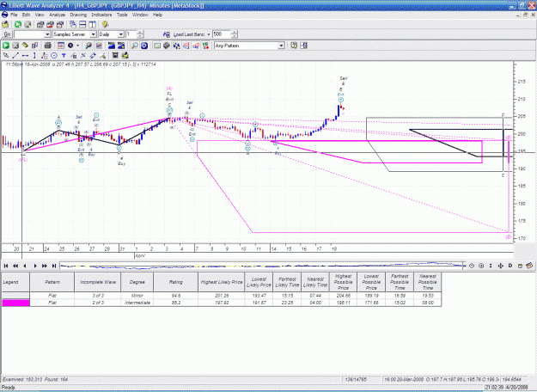Viewport: 537px width, 392px height.
Task: Open the Analyze menu
Action: (x=57, y=15)
